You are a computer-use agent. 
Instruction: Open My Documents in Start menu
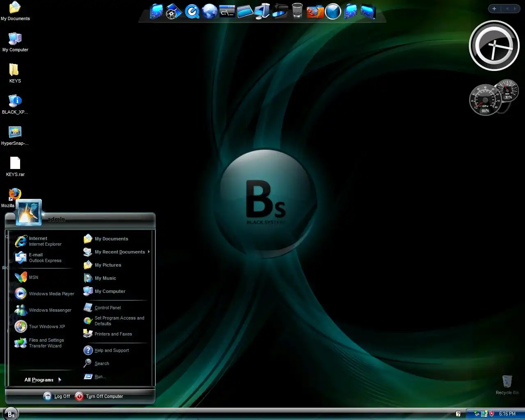[x=116, y=239]
